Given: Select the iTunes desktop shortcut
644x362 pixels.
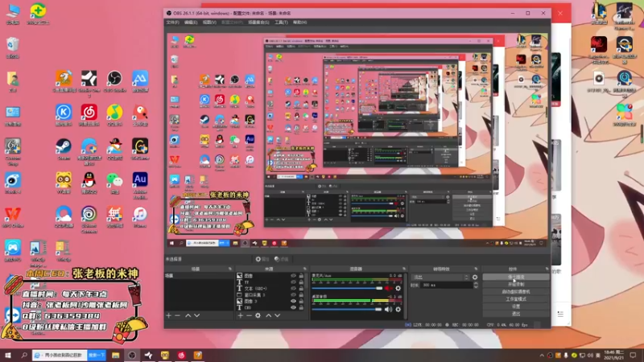Looking at the screenshot, I should click(x=140, y=217).
